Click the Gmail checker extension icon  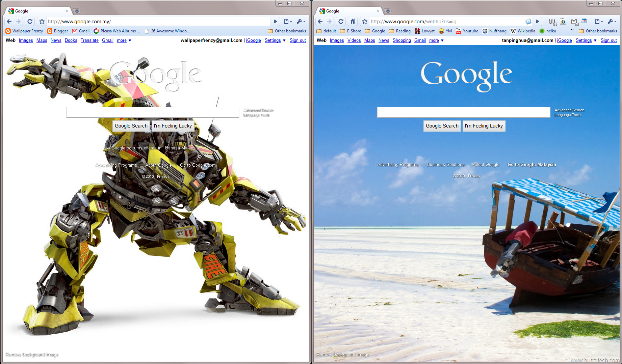point(574,22)
